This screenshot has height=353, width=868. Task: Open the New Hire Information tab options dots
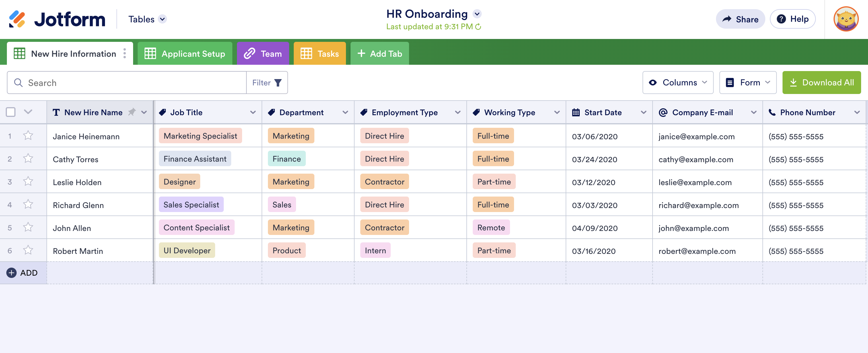click(x=125, y=54)
